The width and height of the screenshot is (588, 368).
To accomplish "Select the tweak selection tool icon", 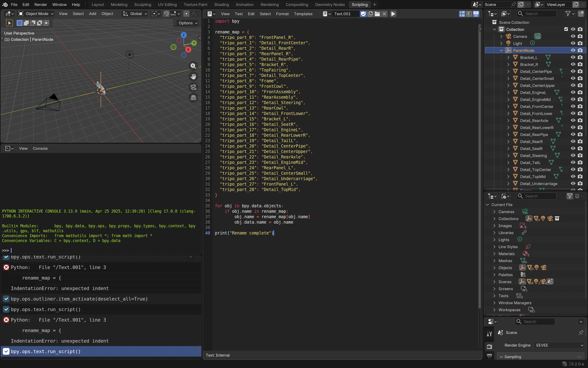I will click(9, 23).
